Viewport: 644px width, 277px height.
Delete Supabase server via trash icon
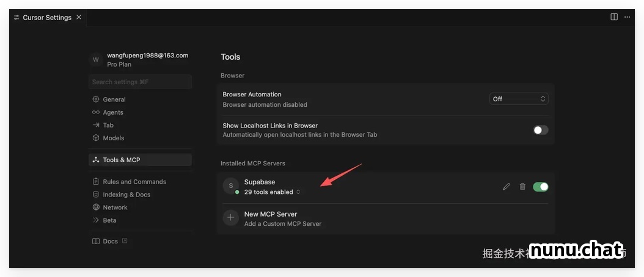[522, 187]
